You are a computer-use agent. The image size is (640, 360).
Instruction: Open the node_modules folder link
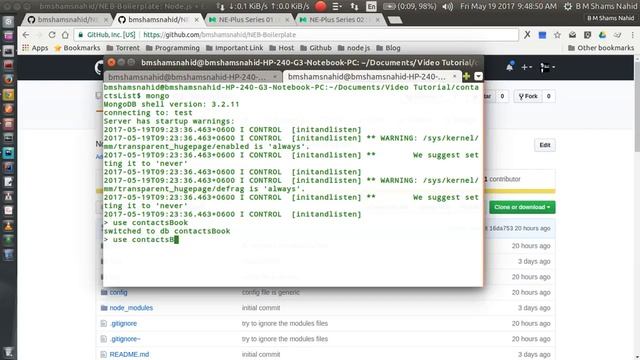point(131,308)
